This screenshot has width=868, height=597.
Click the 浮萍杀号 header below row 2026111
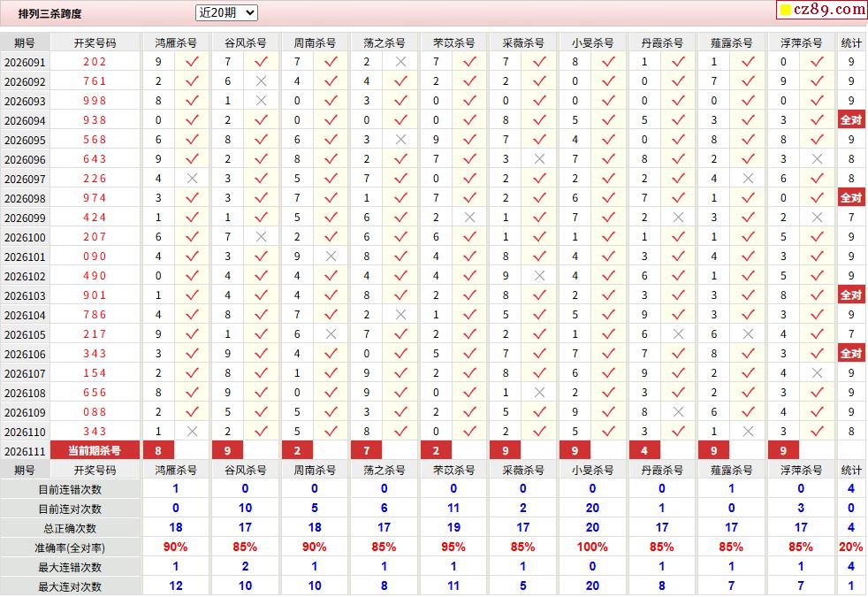(x=801, y=471)
